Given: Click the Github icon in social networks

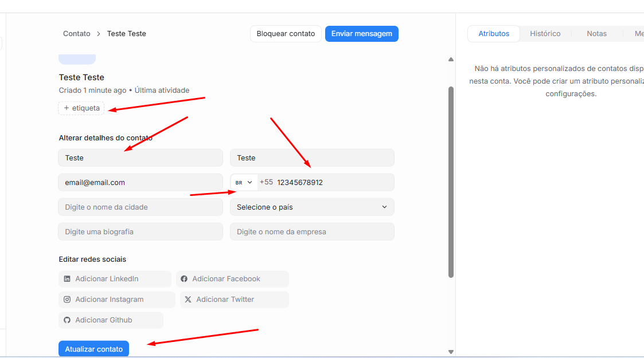Looking at the screenshot, I should click(67, 320).
